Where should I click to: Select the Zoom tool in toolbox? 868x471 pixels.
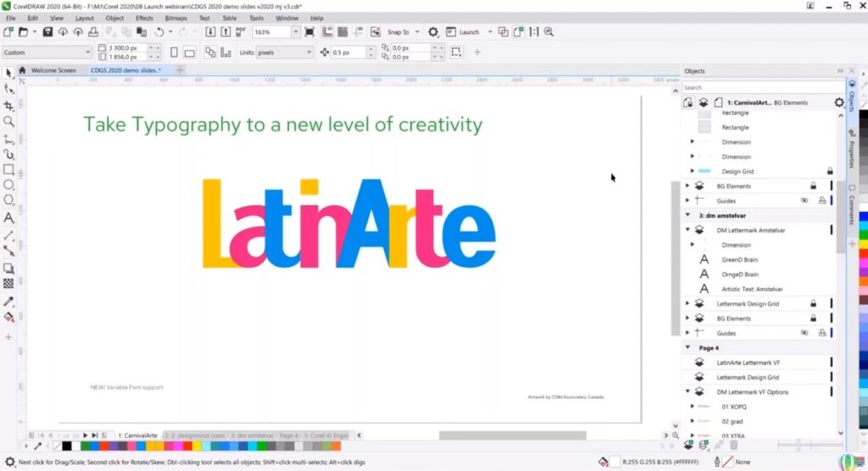(x=8, y=121)
